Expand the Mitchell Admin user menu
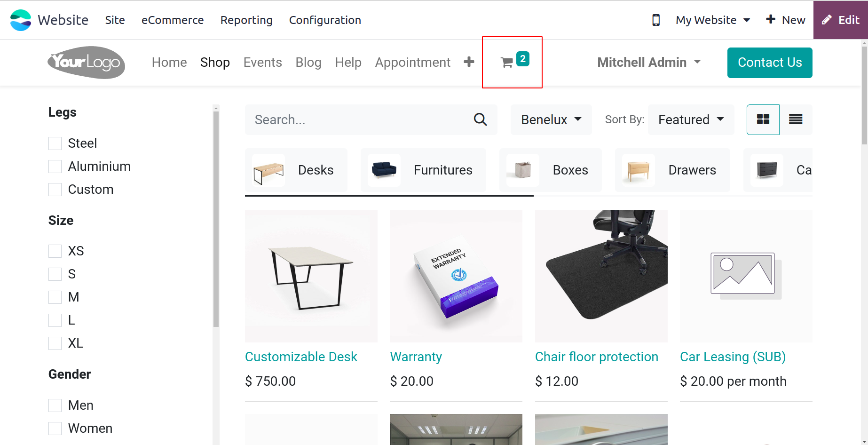This screenshot has height=445, width=868. click(649, 63)
